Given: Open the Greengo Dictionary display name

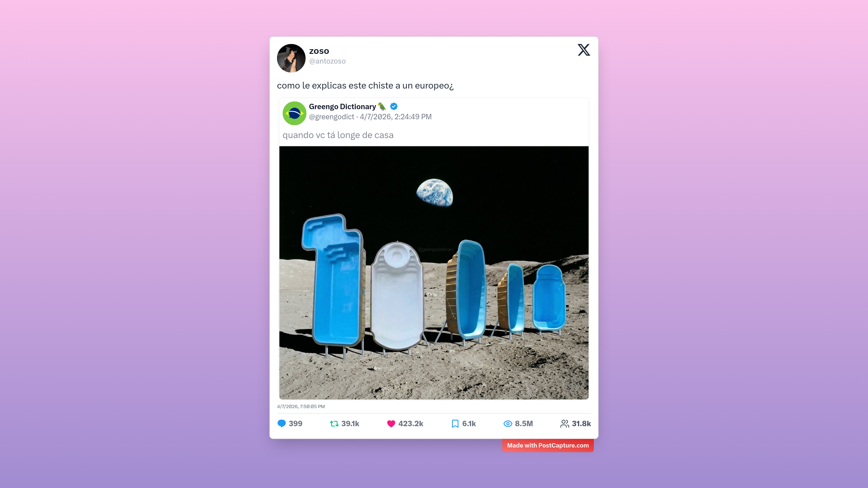Looking at the screenshot, I should click(342, 107).
